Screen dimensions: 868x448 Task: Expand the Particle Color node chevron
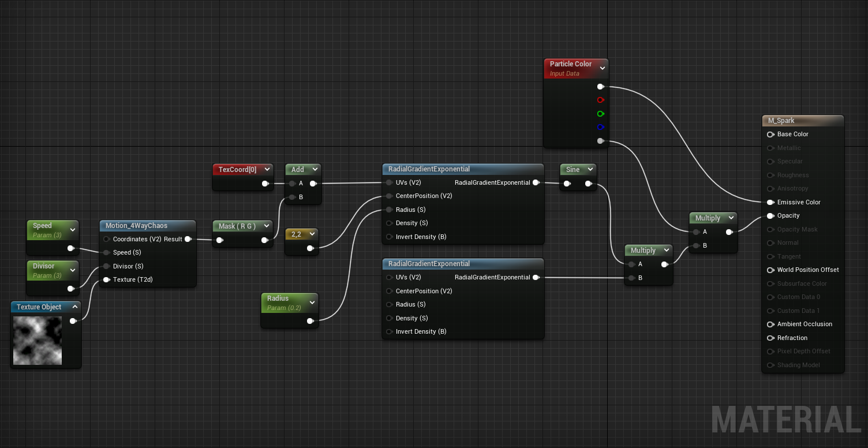(602, 68)
